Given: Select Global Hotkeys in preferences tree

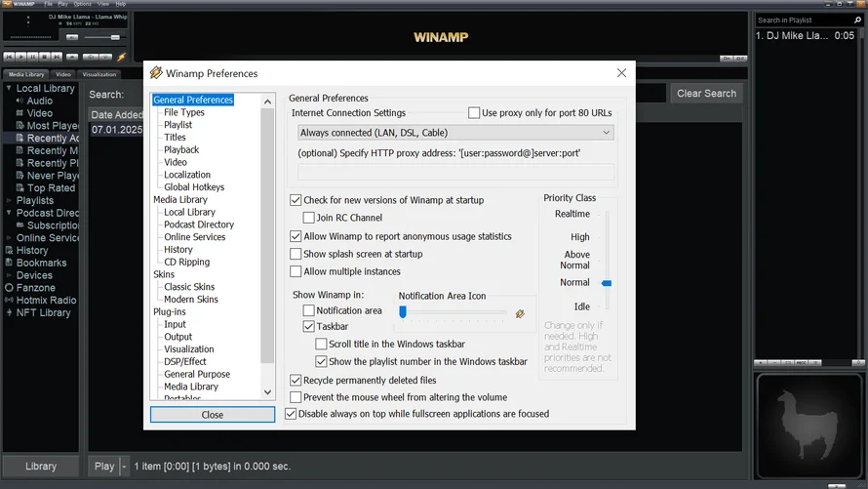Looking at the screenshot, I should tap(194, 187).
